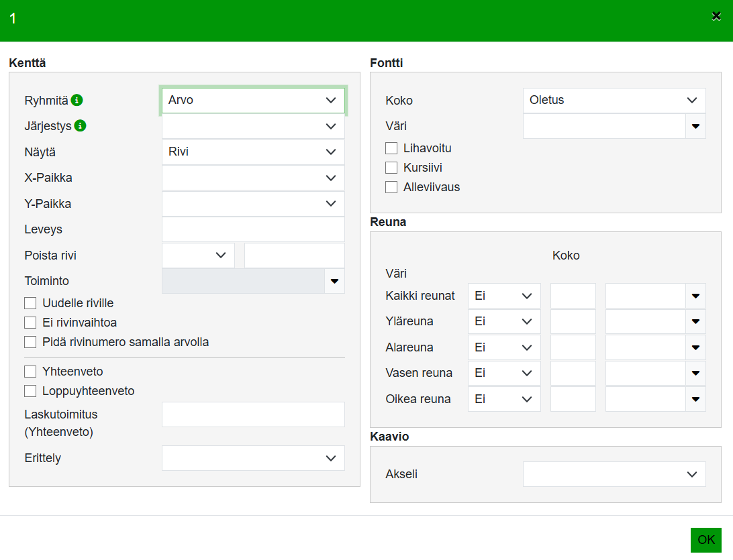Click the Leveys input field

(x=253, y=229)
